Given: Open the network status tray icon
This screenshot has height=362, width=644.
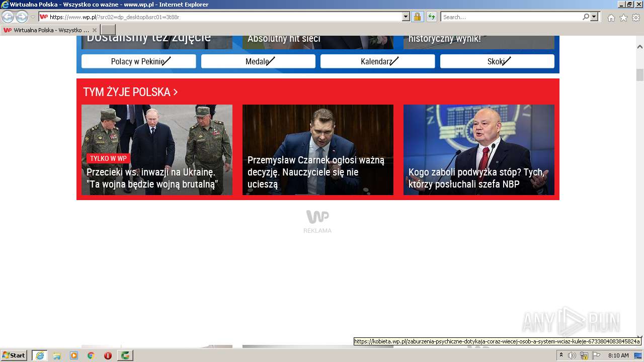Looking at the screenshot, I should (584, 355).
